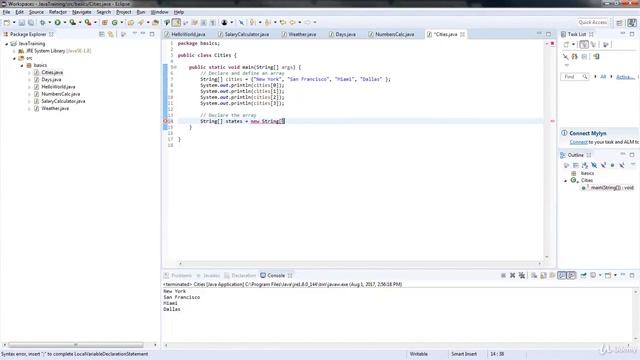Open the Refactor menu
Screen dimensions: 640x360
[x=58, y=12]
